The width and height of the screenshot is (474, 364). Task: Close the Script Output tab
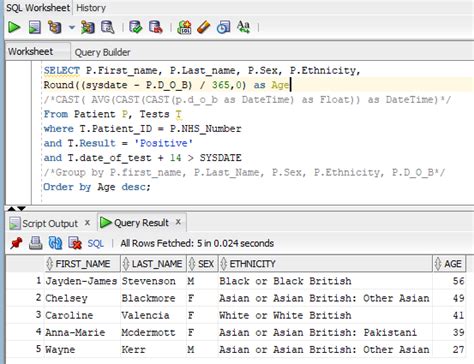pyautogui.click(x=87, y=222)
